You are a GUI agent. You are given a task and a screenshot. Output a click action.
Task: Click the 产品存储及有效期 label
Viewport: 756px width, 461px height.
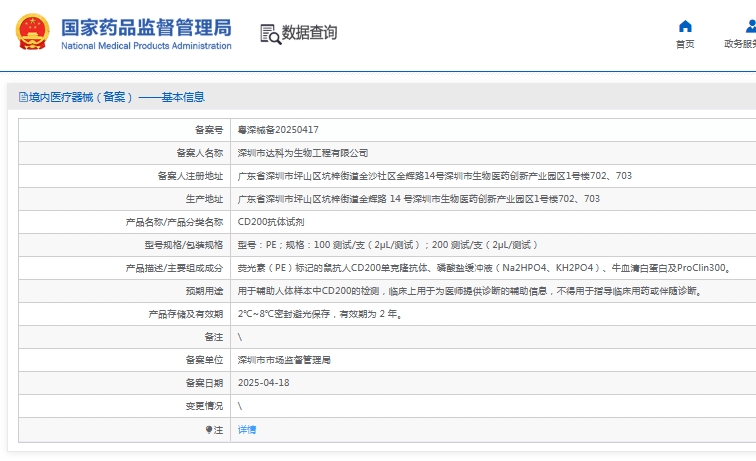[186, 314]
